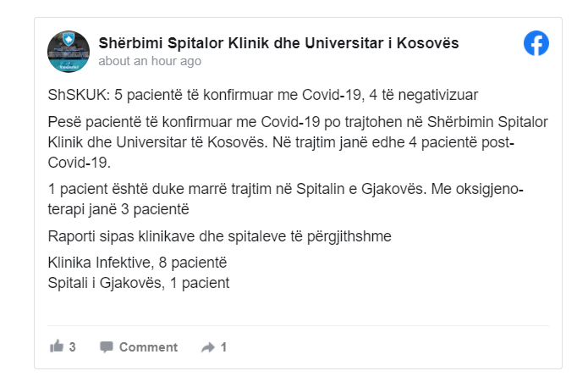The height and width of the screenshot is (382, 588).
Task: Click the Facebook logo icon
Action: click(x=536, y=43)
